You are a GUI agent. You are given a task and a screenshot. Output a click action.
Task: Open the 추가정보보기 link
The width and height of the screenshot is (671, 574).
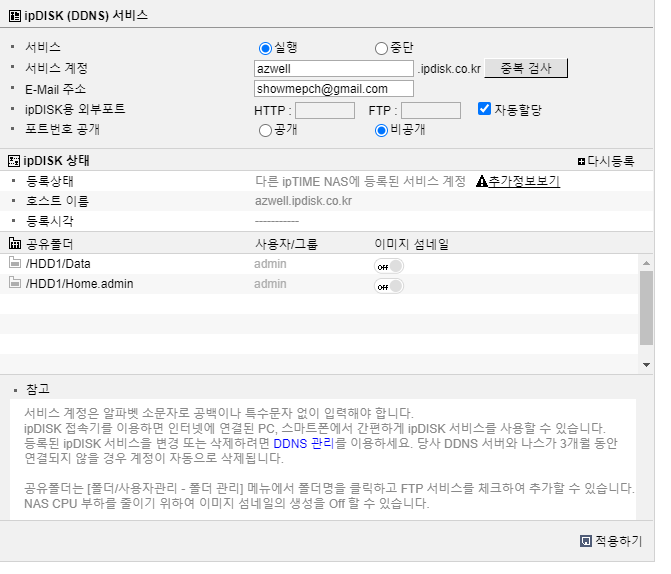(524, 181)
